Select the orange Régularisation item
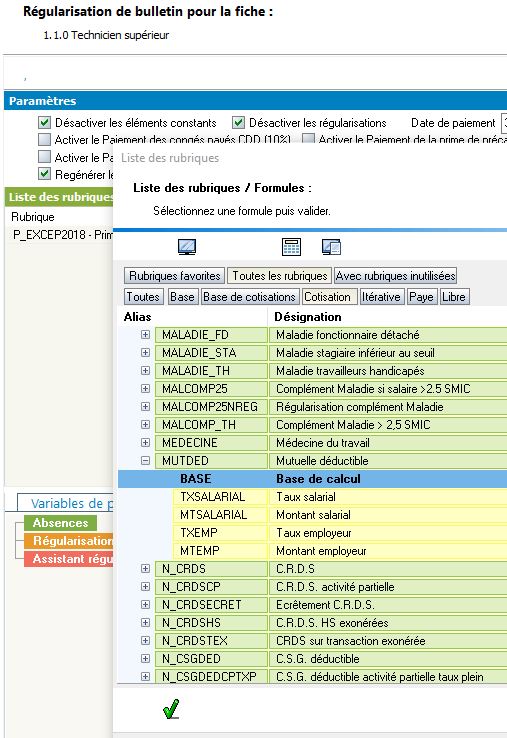The width and height of the screenshot is (507, 738). (69, 541)
